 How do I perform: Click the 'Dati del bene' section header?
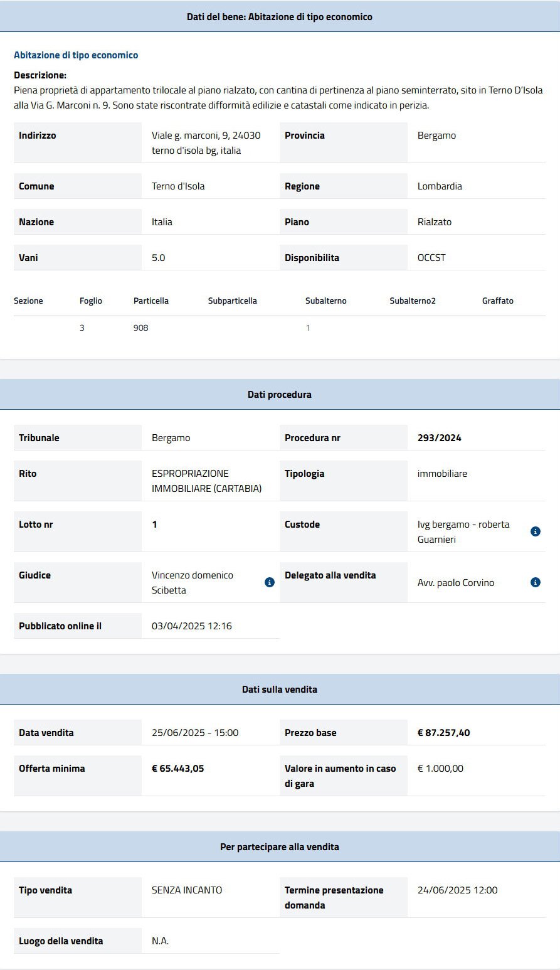[280, 16]
